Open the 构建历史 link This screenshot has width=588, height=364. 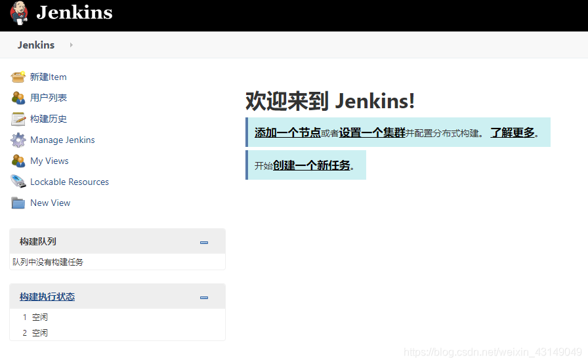49,119
